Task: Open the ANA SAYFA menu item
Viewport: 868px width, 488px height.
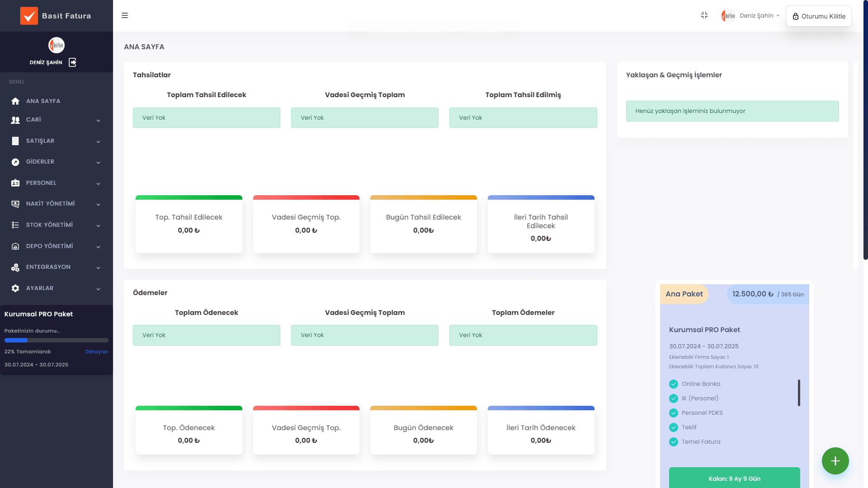Action: tap(57, 101)
